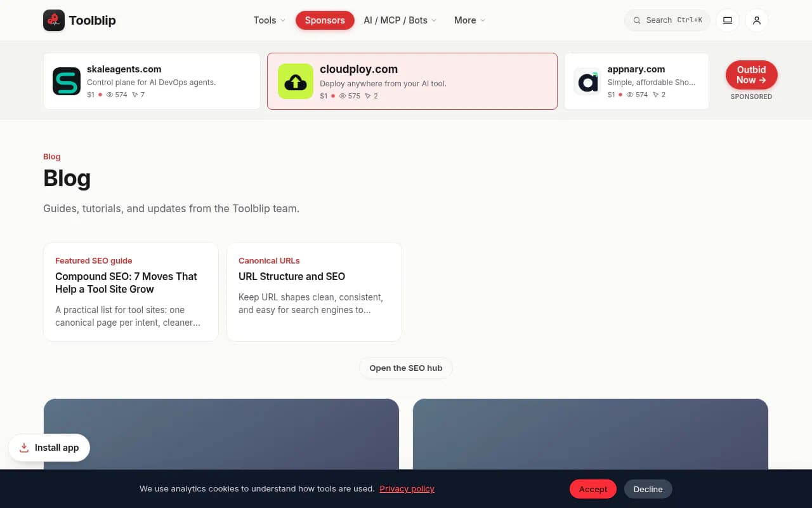
Task: Open the cloudploy.com sponsor link
Action: 412,81
